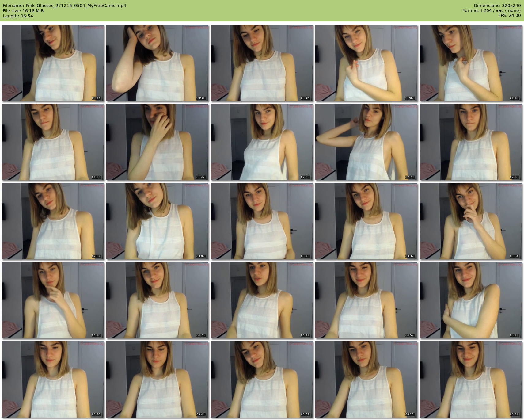
Task: Open the 01:02 thumbnail frame
Action: tap(366, 63)
